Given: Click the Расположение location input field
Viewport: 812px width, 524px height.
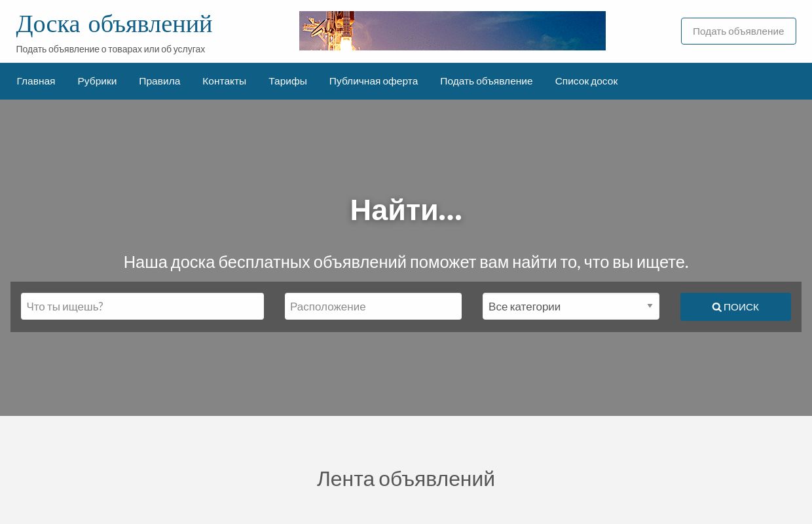Looking at the screenshot, I should coord(373,306).
